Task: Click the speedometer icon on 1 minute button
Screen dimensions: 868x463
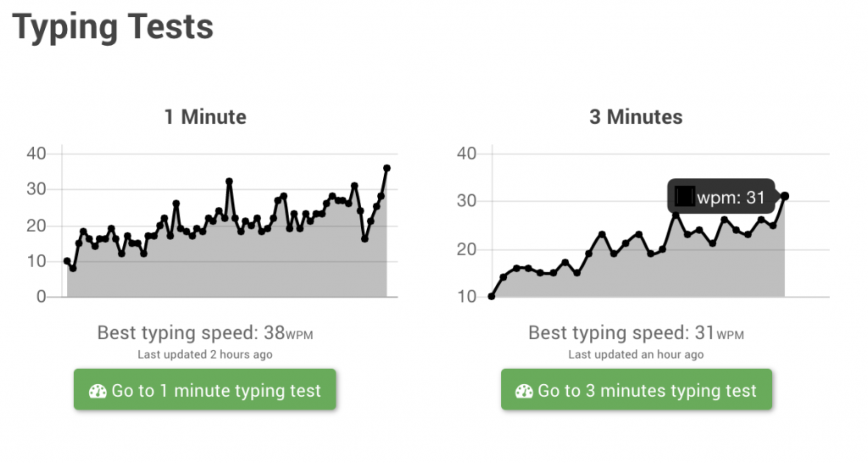Action: coord(97,391)
